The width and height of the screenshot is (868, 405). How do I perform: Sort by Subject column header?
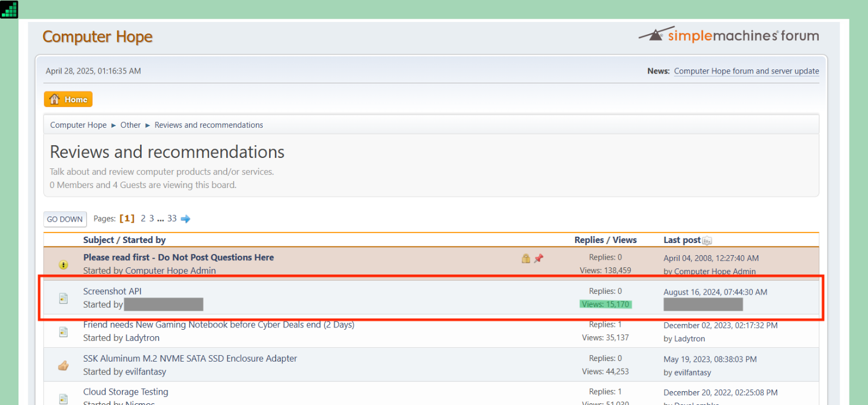point(99,240)
